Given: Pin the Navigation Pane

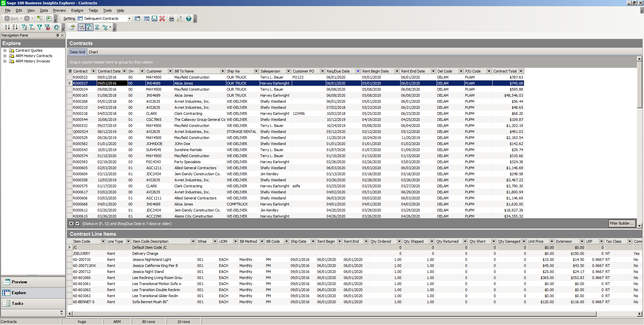Looking at the screenshot, I should 57,35.
